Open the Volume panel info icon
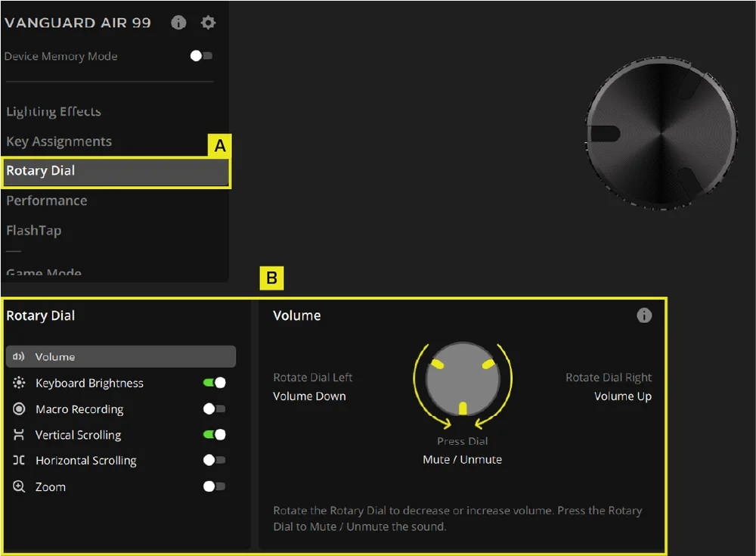 644,315
